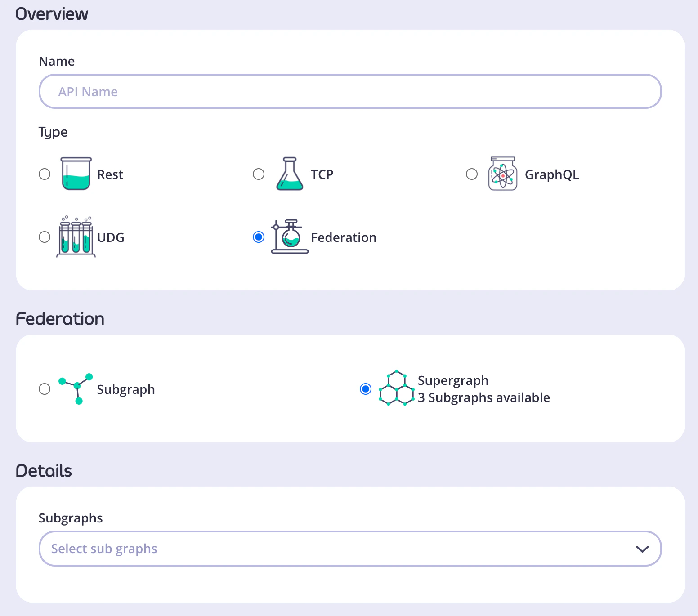Image resolution: width=698 pixels, height=616 pixels.
Task: Click the Supergraph hexagon icon
Action: pos(396,389)
